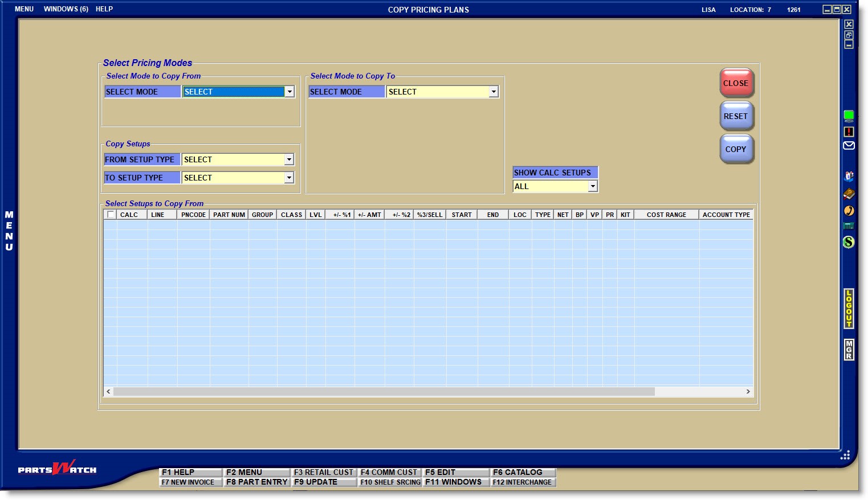Click the F9 UPDATE function key button
868x500 pixels.
click(323, 482)
